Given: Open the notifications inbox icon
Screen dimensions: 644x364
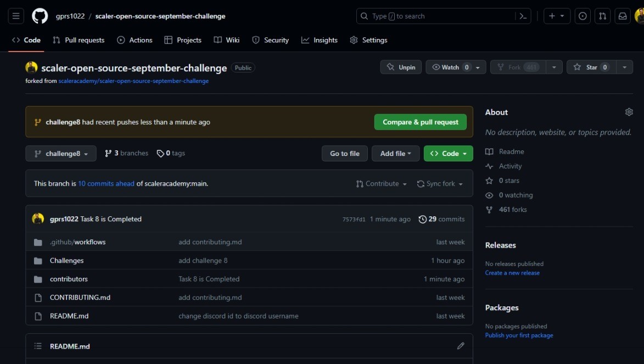Looking at the screenshot, I should click(622, 16).
